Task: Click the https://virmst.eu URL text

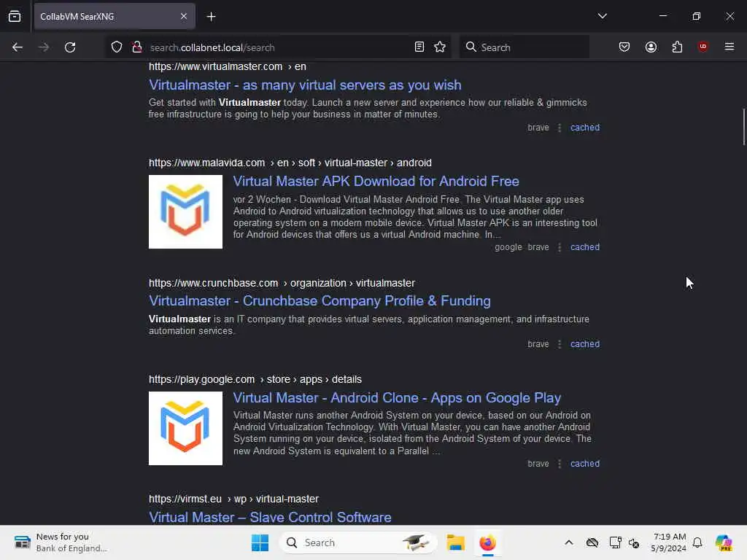Action: click(x=185, y=499)
